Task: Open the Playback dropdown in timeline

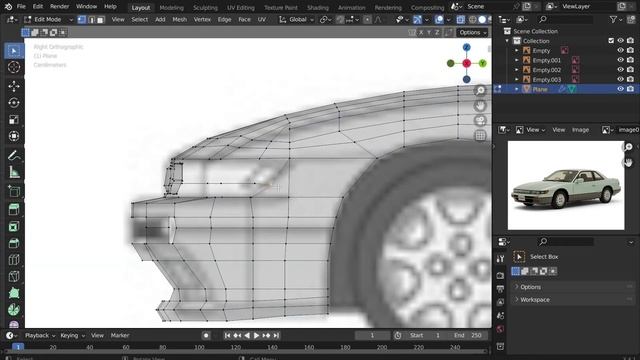Action: 40,336
